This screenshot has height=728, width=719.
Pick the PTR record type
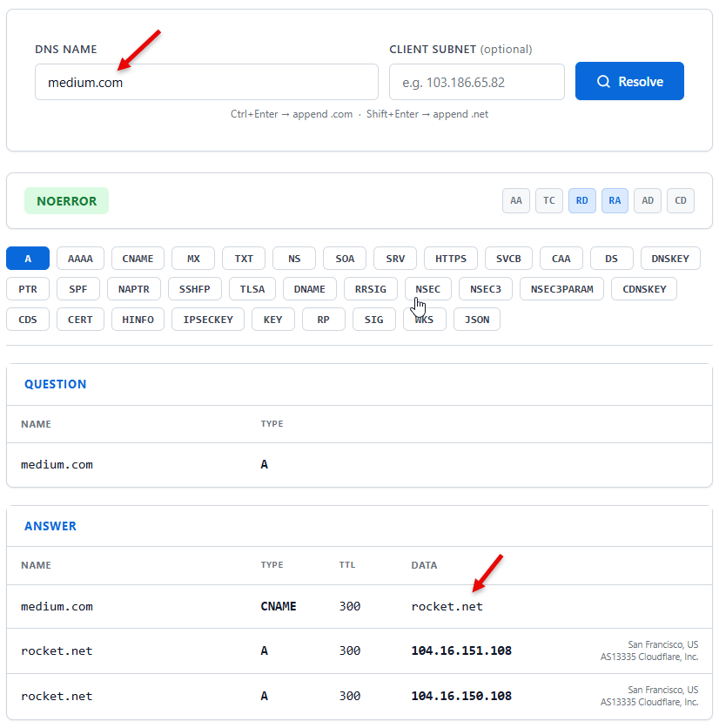[x=28, y=289]
